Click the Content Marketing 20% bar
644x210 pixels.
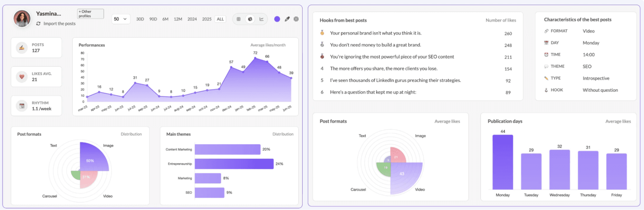point(227,149)
